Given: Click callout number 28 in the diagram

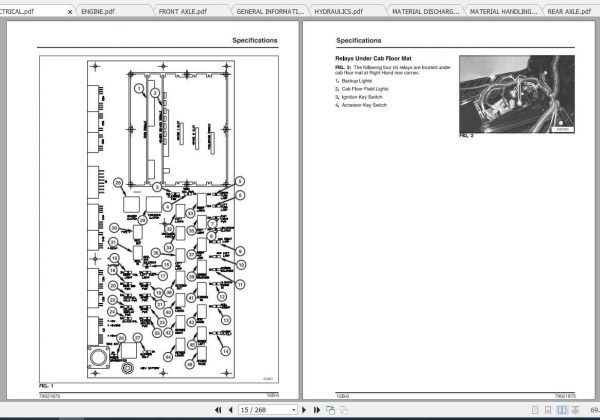Looking at the screenshot, I should (118, 183).
